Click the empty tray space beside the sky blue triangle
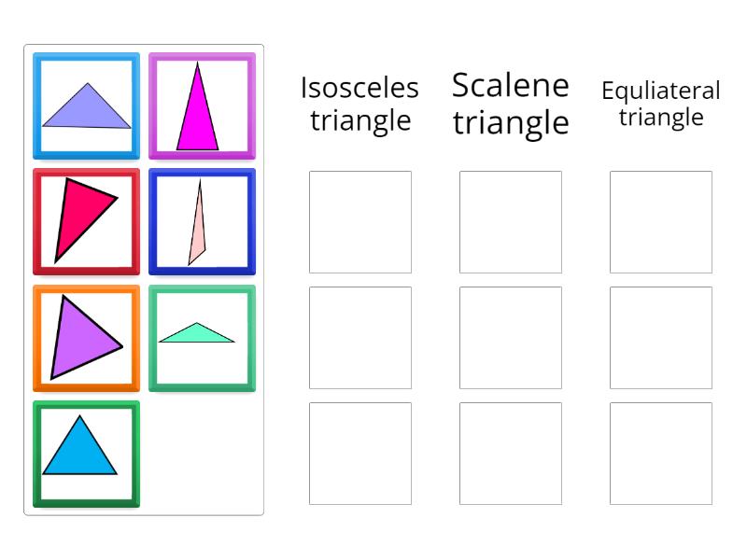 coord(202,454)
